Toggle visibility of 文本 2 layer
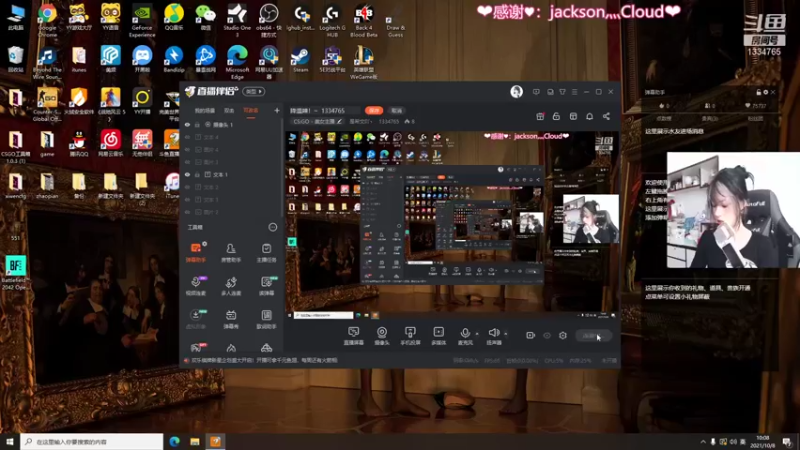 pos(187,187)
